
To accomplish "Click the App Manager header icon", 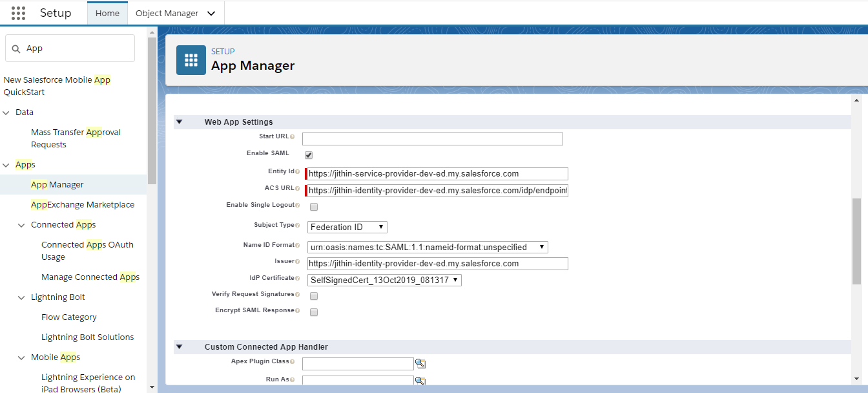I will pos(191,60).
